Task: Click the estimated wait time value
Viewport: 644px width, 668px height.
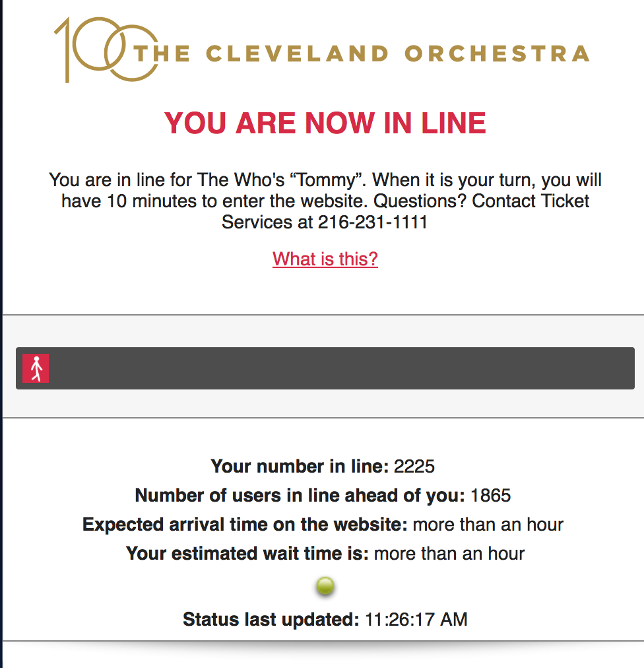Action: (449, 553)
